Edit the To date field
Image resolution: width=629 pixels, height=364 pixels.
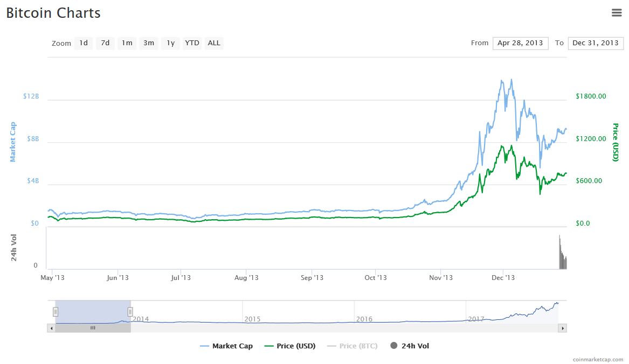[596, 43]
